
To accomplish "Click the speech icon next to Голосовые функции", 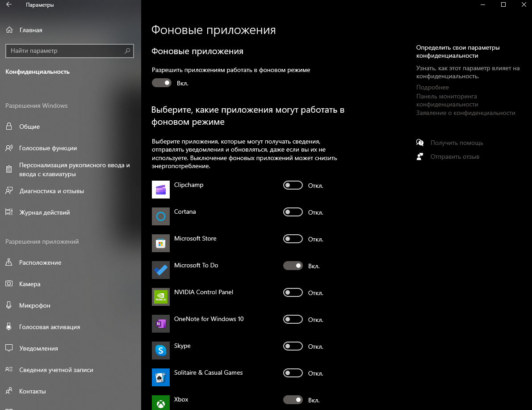I will pos(9,148).
